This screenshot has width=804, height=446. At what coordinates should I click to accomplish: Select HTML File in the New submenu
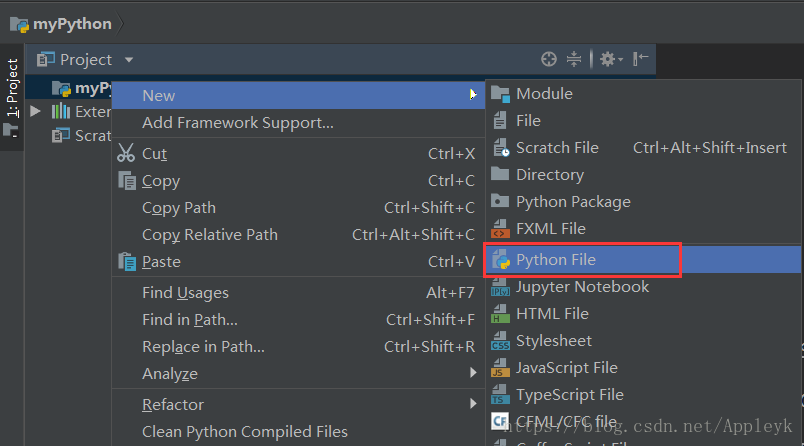pyautogui.click(x=644, y=314)
